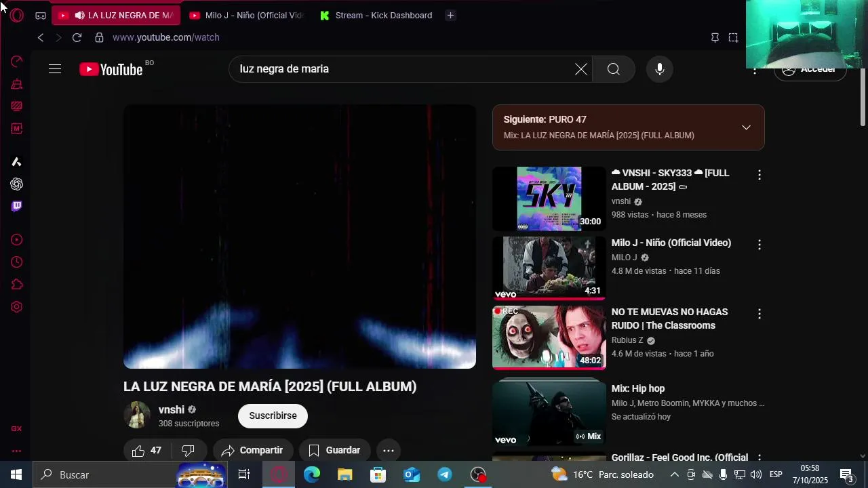Open GX Control speedometer in sidebar
The width and height of the screenshot is (868, 488).
pyautogui.click(x=17, y=62)
